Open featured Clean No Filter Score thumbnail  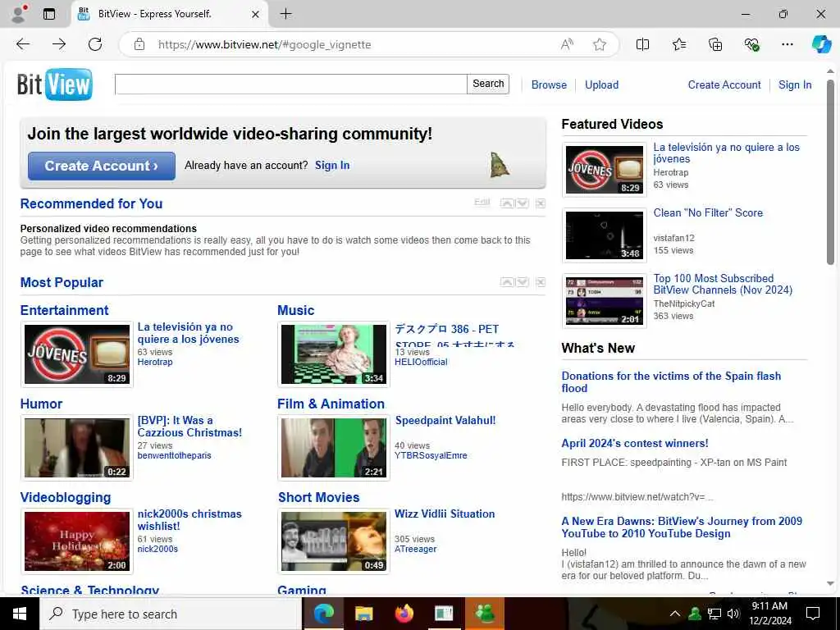click(x=605, y=235)
